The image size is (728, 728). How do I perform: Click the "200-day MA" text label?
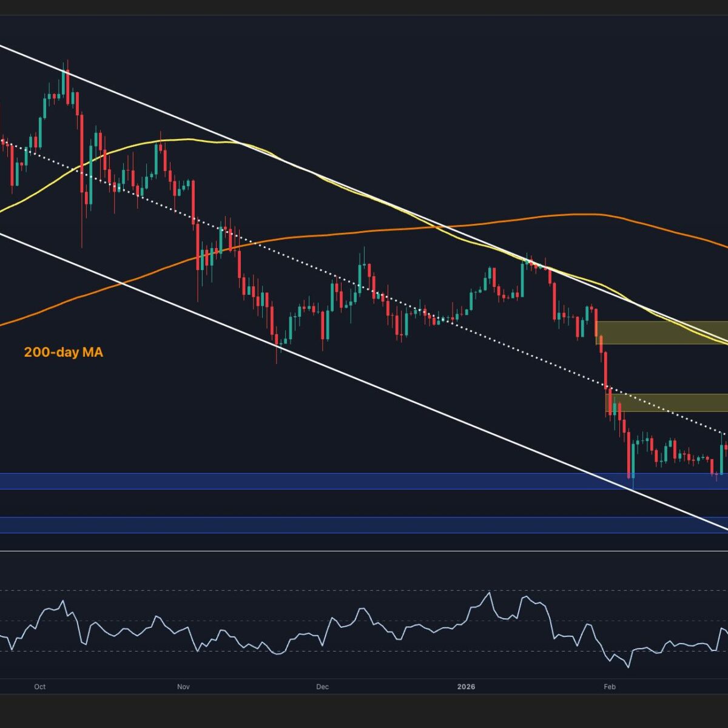(63, 352)
